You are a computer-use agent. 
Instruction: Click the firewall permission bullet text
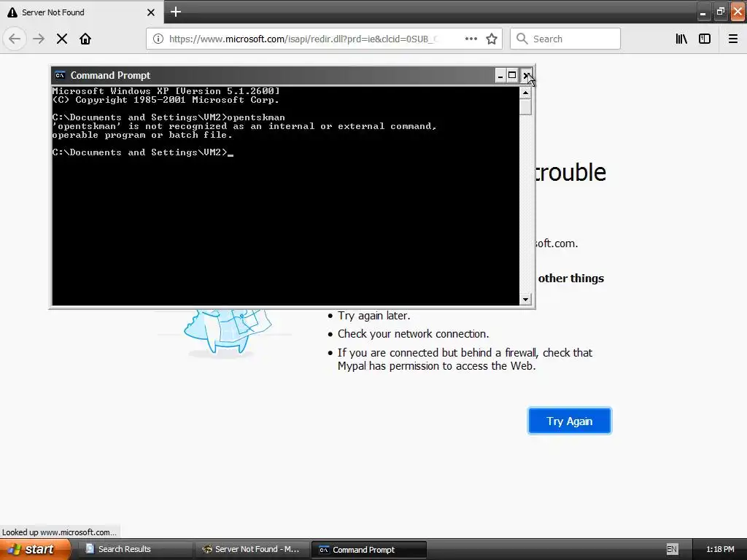465,359
